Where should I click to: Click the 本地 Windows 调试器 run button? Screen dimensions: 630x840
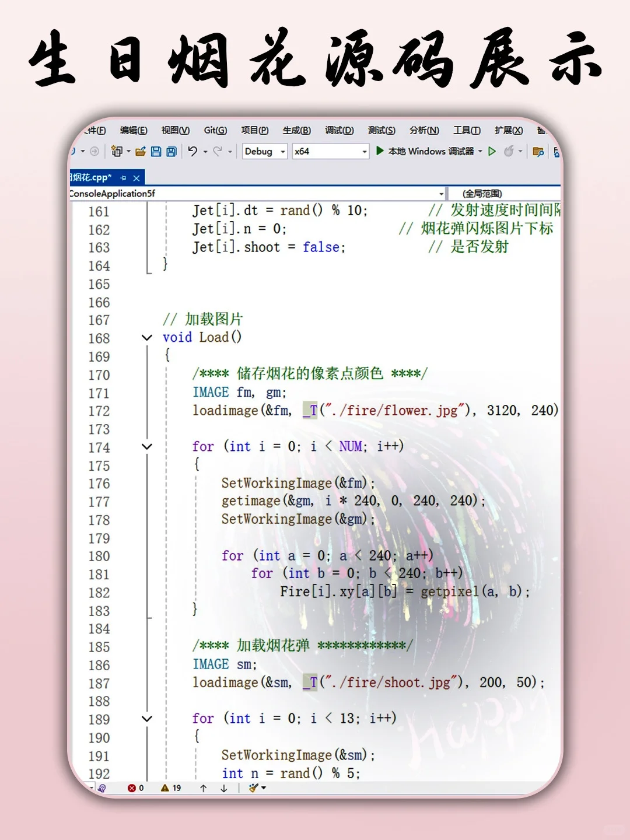(x=429, y=152)
